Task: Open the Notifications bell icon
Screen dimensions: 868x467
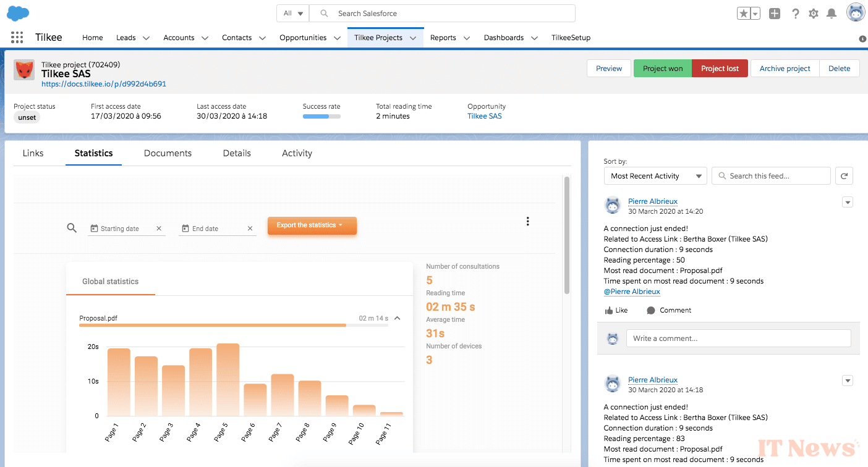Action: click(832, 14)
